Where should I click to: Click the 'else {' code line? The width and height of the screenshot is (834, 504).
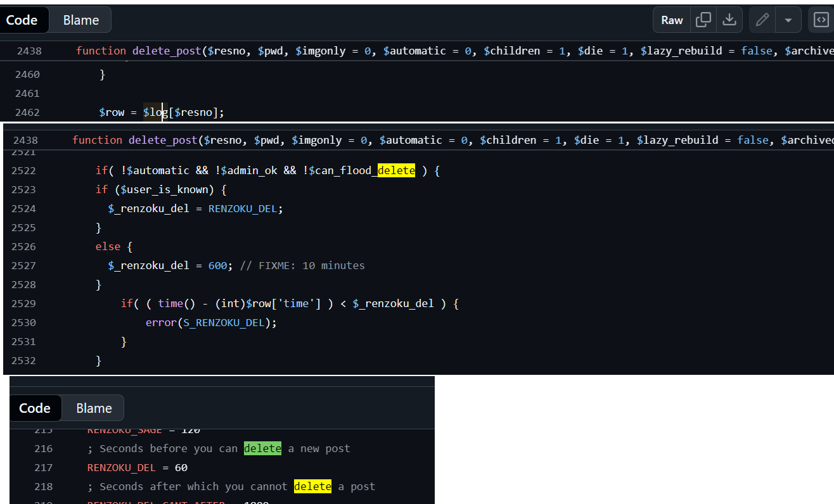(x=114, y=246)
